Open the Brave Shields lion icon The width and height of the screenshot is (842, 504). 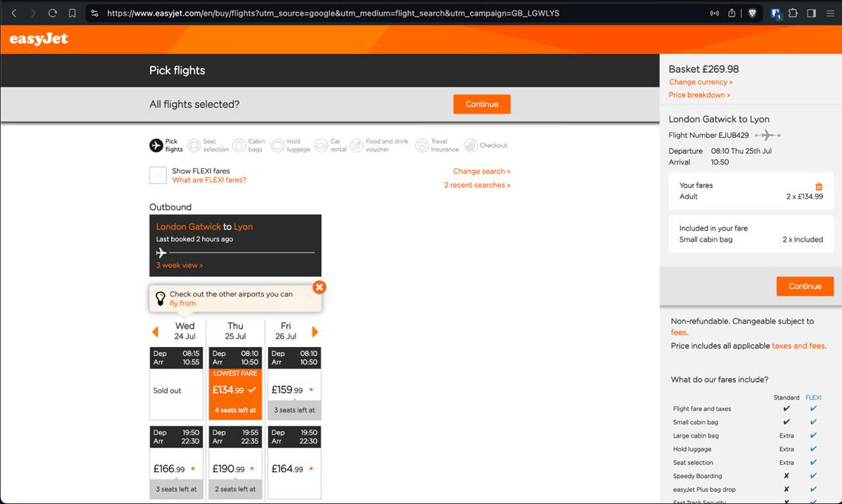(752, 13)
